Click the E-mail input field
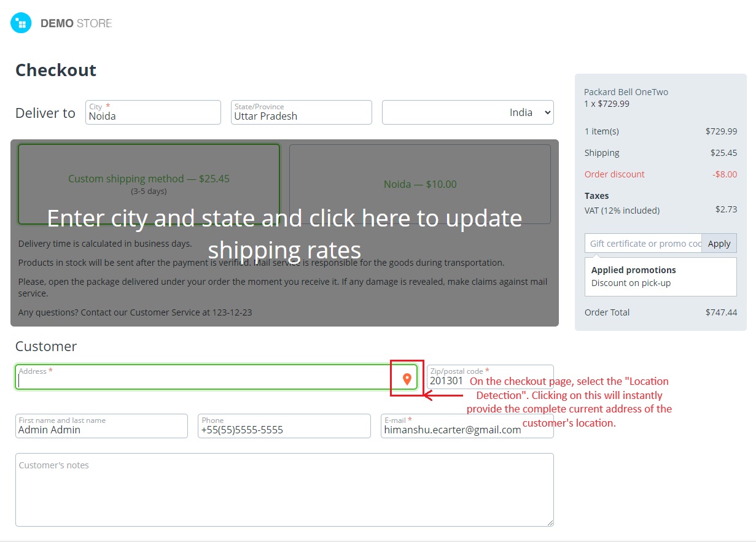This screenshot has width=756, height=542. tap(467, 426)
